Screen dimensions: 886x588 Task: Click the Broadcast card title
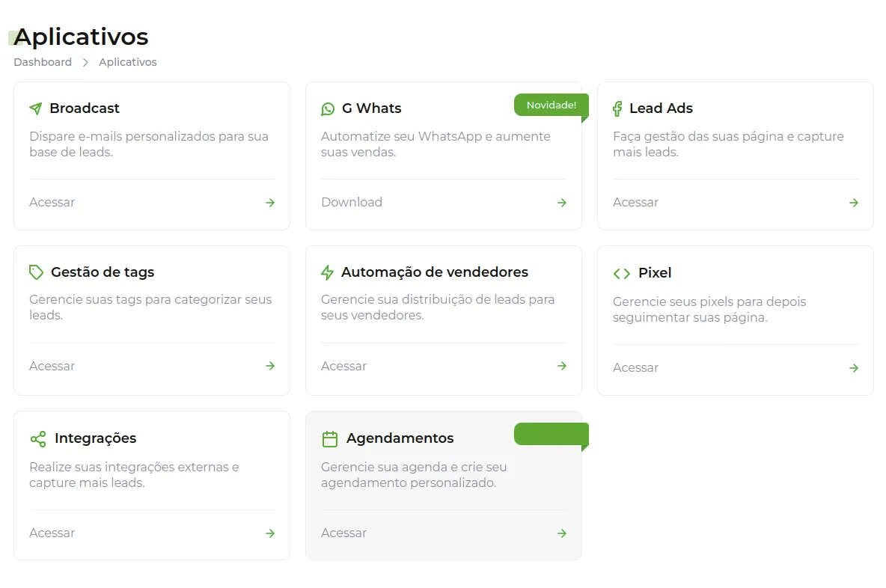(85, 108)
